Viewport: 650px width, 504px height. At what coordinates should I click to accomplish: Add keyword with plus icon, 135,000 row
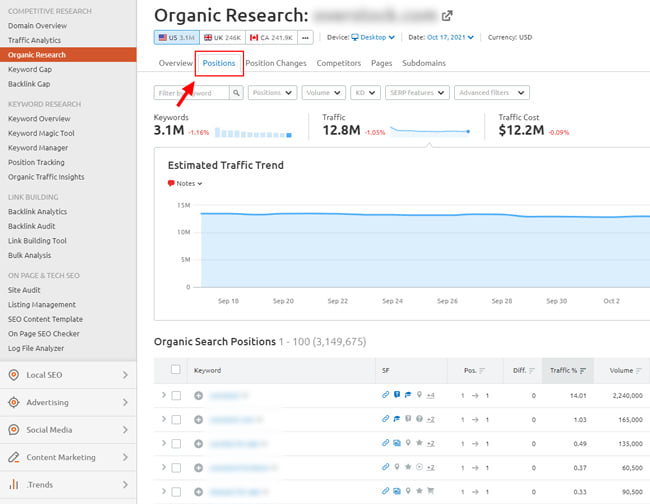(199, 444)
